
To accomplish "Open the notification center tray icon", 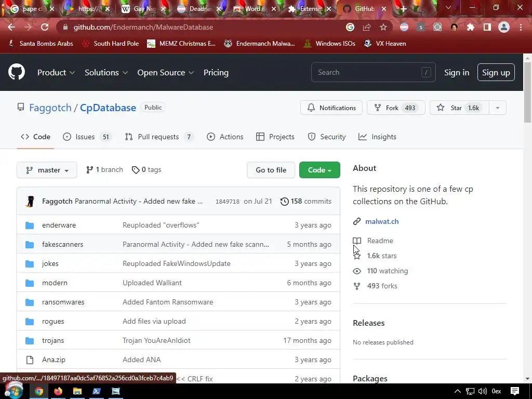I will pyautogui.click(x=515, y=391).
